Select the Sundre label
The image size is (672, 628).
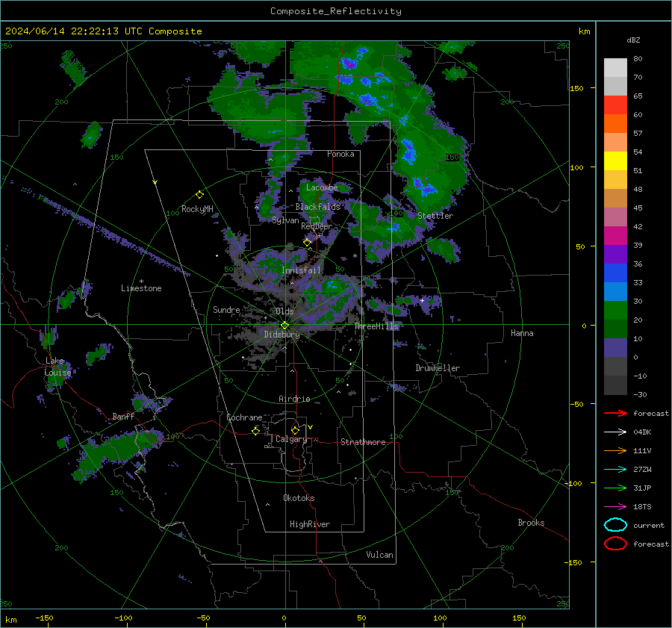click(226, 309)
